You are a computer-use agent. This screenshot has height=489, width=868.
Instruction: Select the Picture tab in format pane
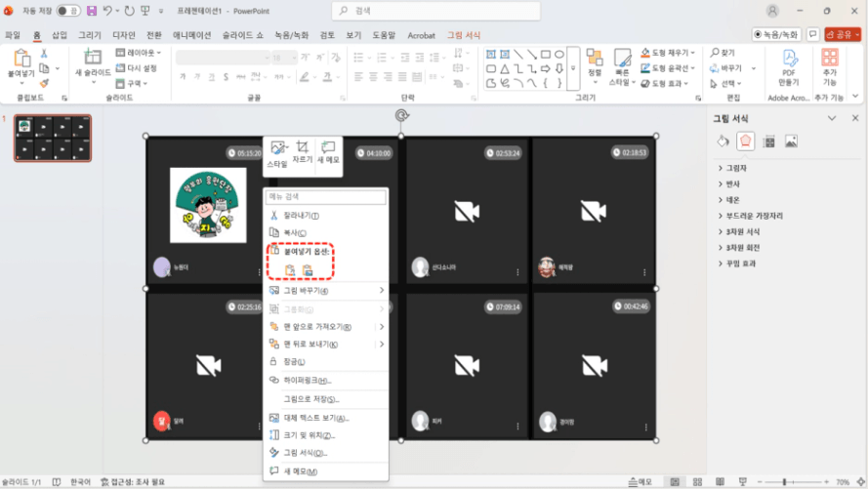pyautogui.click(x=792, y=142)
